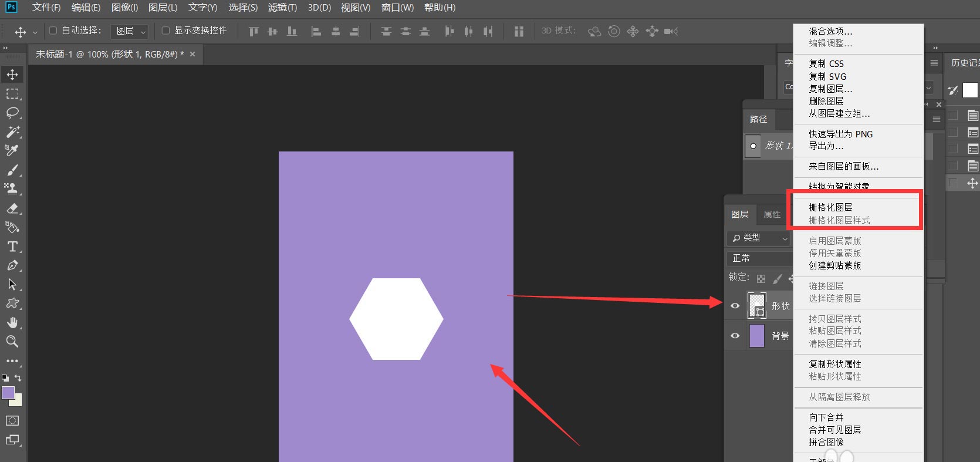Enable the 显示变换控件 checkbox

click(165, 31)
